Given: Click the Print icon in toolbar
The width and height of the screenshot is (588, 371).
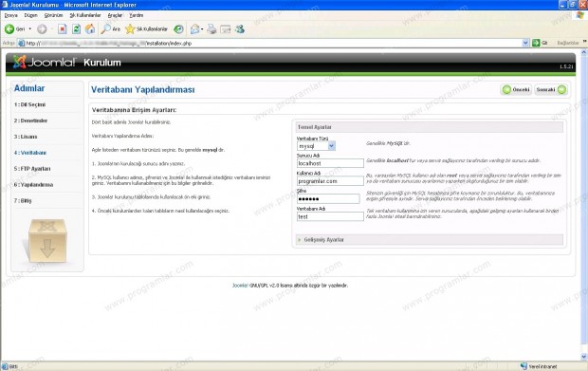Looking at the screenshot, I should coord(211,29).
